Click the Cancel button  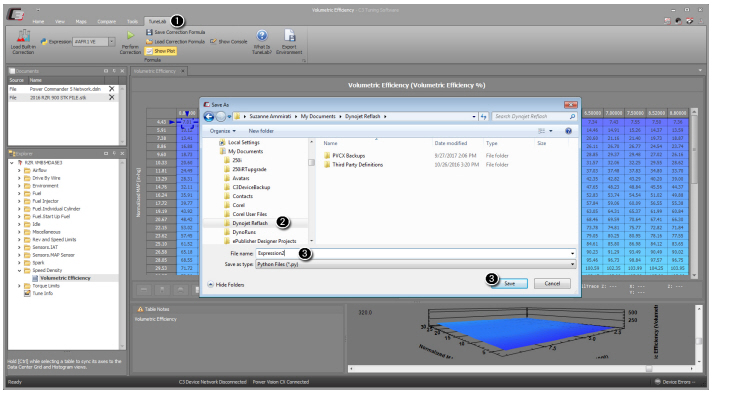(552, 283)
